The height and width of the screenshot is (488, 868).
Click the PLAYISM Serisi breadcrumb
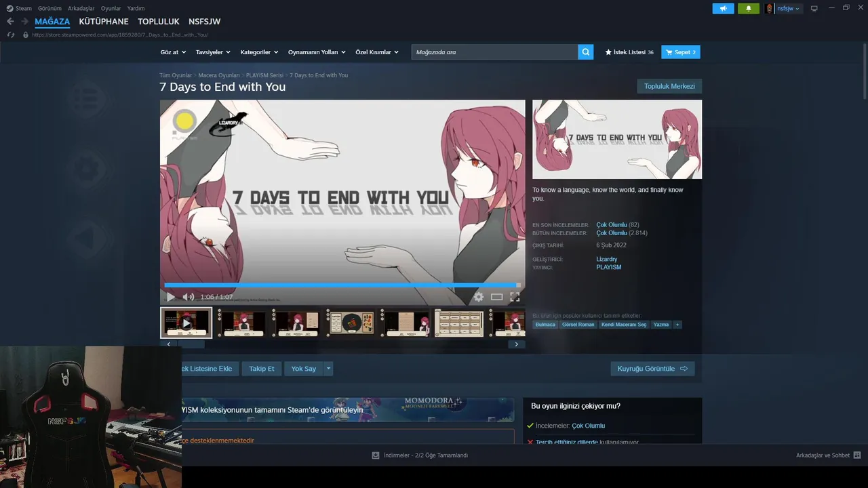click(264, 75)
